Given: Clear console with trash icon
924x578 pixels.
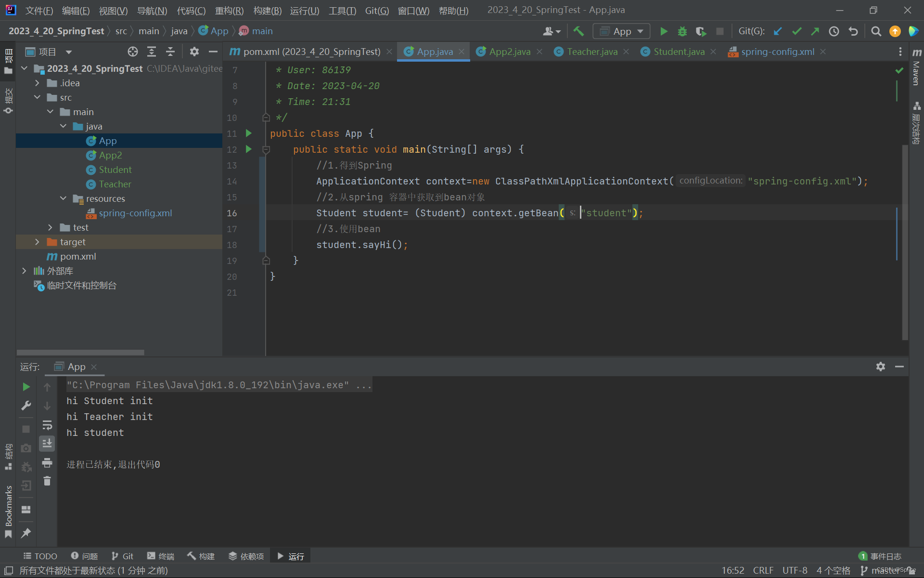Looking at the screenshot, I should coord(47,481).
